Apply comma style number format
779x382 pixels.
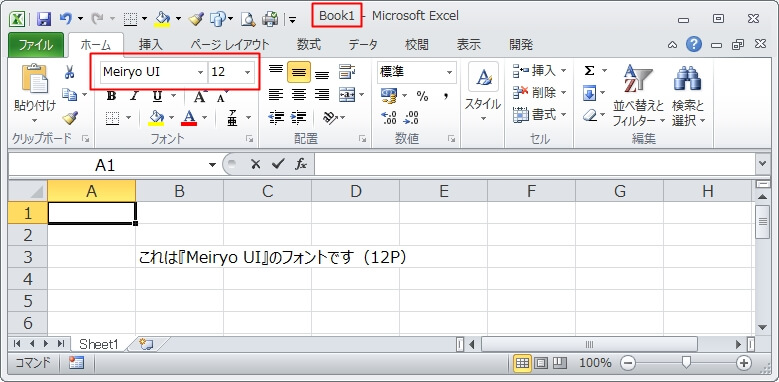click(446, 95)
